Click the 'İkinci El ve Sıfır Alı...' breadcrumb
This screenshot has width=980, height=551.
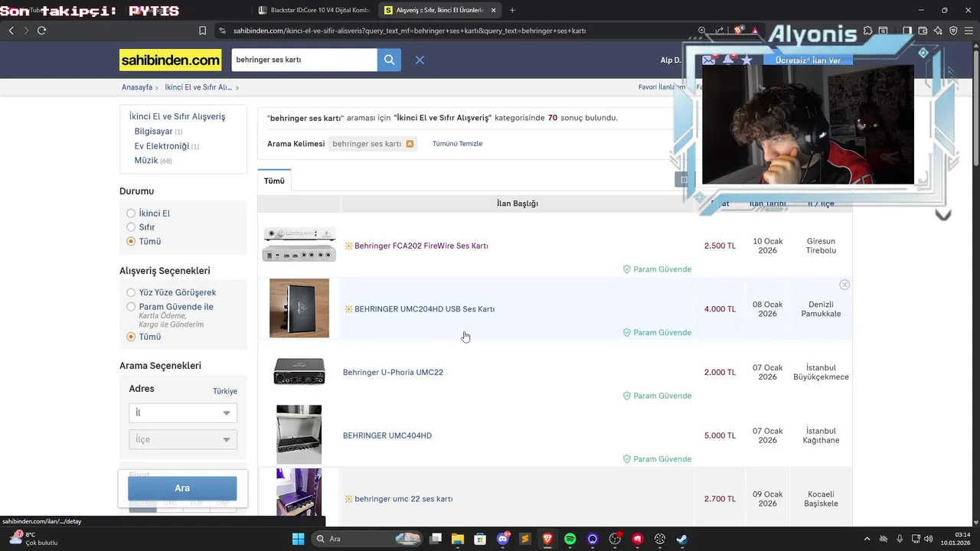click(198, 87)
